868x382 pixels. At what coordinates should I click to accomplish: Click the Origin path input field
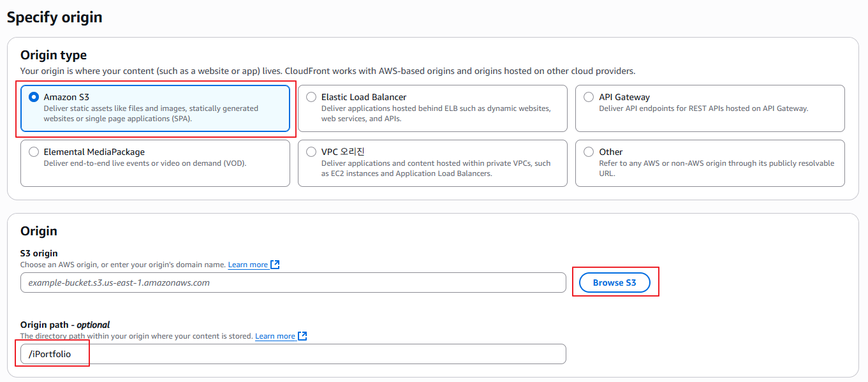pos(293,354)
